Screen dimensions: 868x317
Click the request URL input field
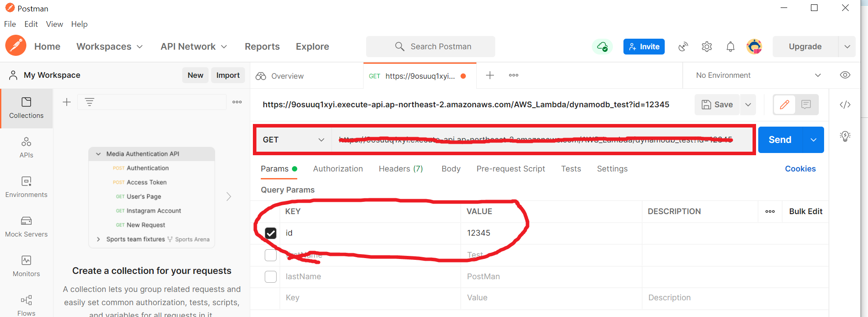click(542, 140)
